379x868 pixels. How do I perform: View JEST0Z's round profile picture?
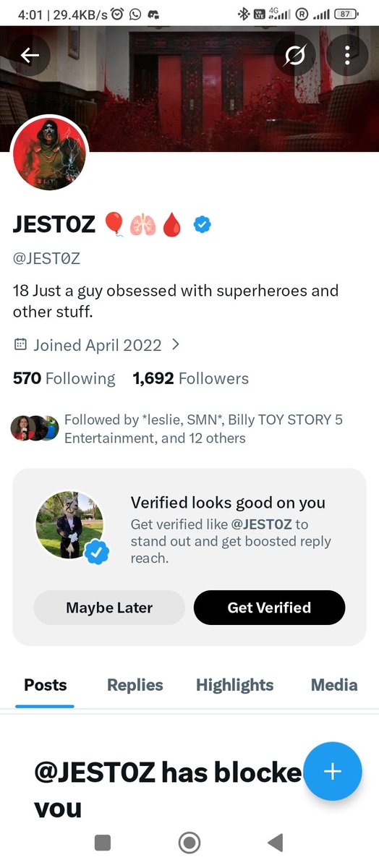click(49, 153)
